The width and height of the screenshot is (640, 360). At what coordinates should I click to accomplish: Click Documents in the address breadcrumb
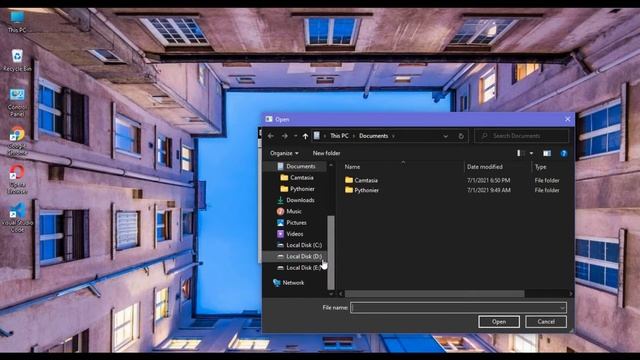pyautogui.click(x=373, y=136)
